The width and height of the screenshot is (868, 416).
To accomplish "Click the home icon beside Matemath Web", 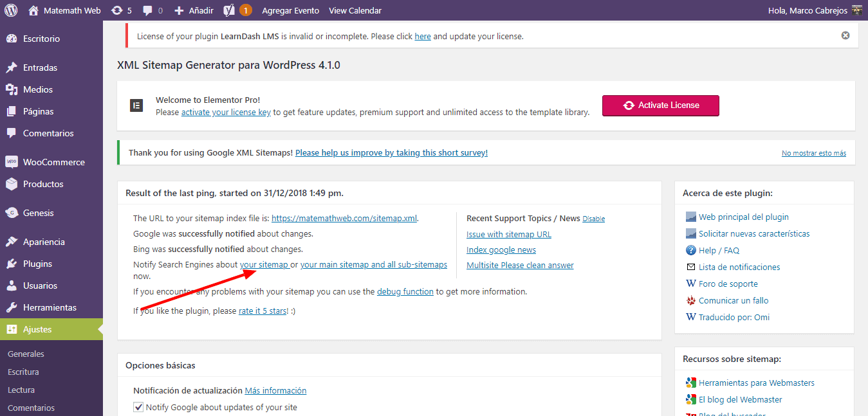I will coord(33,10).
